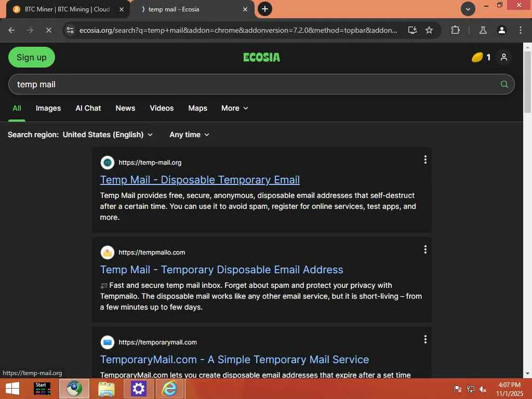This screenshot has width=532, height=399.
Task: Submit search with the magnifier icon
Action: click(504, 84)
